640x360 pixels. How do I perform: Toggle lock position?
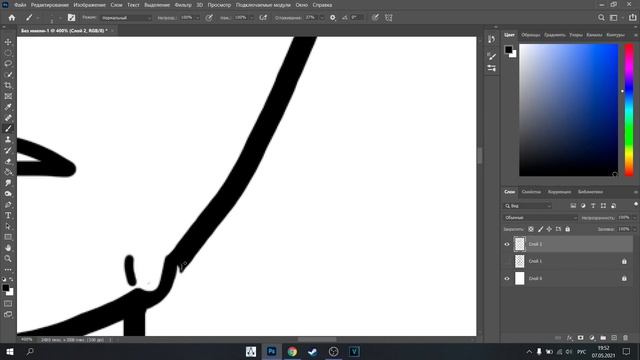(549, 229)
